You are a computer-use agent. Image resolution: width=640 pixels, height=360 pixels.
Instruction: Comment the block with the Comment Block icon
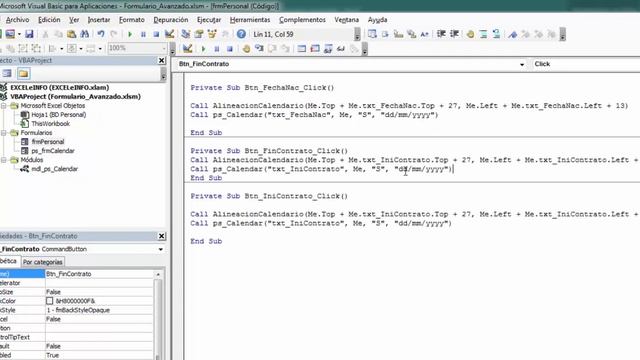pyautogui.click(x=483, y=34)
